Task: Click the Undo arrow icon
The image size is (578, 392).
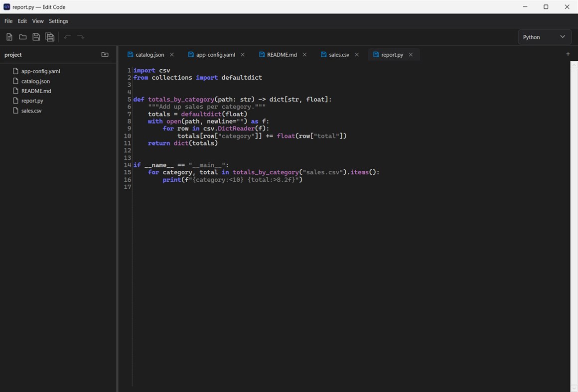Action: point(67,37)
